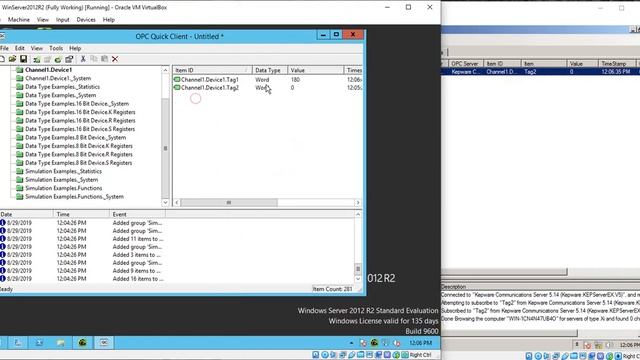Screen dimensions: 640x360
Task: Click the tag icon beside Channel1.Device1.Tag2
Action: [177, 88]
